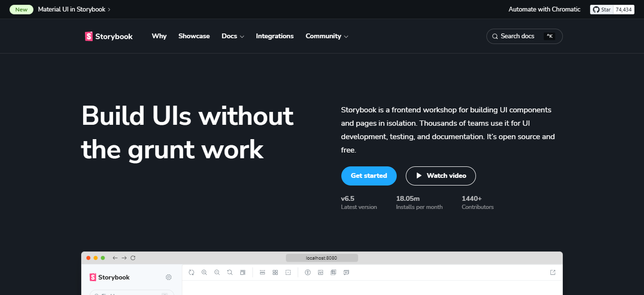Play the Watch video button

[441, 176]
